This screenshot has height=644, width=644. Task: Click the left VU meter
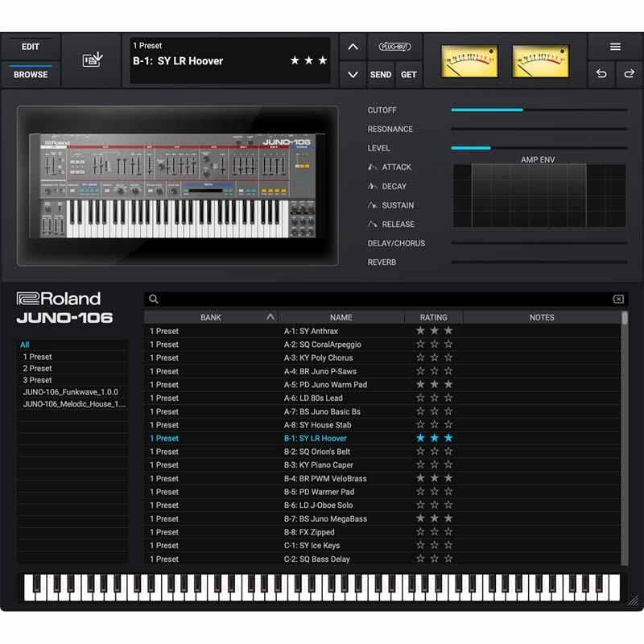pos(469,61)
